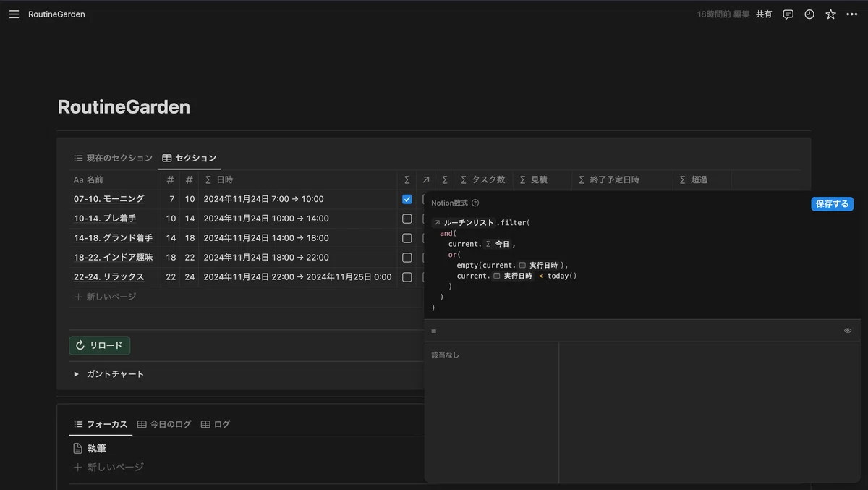The height and width of the screenshot is (490, 868).
Task: Favorite this page with star icon
Action: pyautogui.click(x=830, y=14)
